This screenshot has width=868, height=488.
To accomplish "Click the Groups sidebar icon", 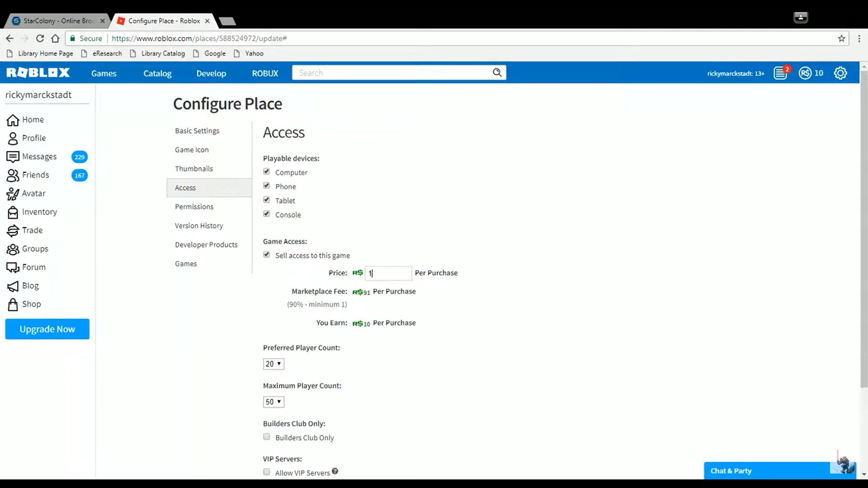I will pyautogui.click(x=13, y=249).
